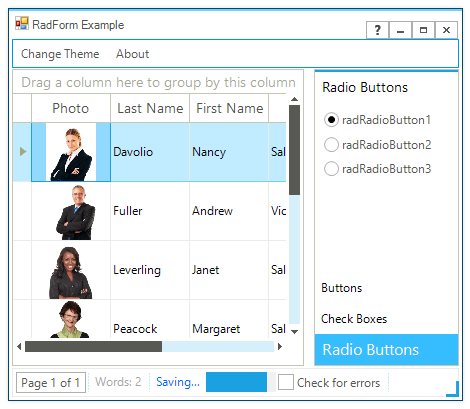
Task: Click the grid's vertical scroll up arrow
Action: [294, 99]
